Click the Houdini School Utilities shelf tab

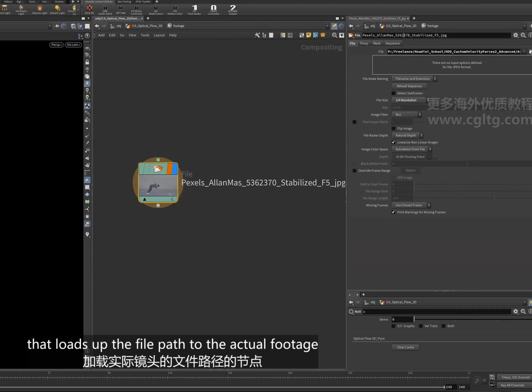99,2
